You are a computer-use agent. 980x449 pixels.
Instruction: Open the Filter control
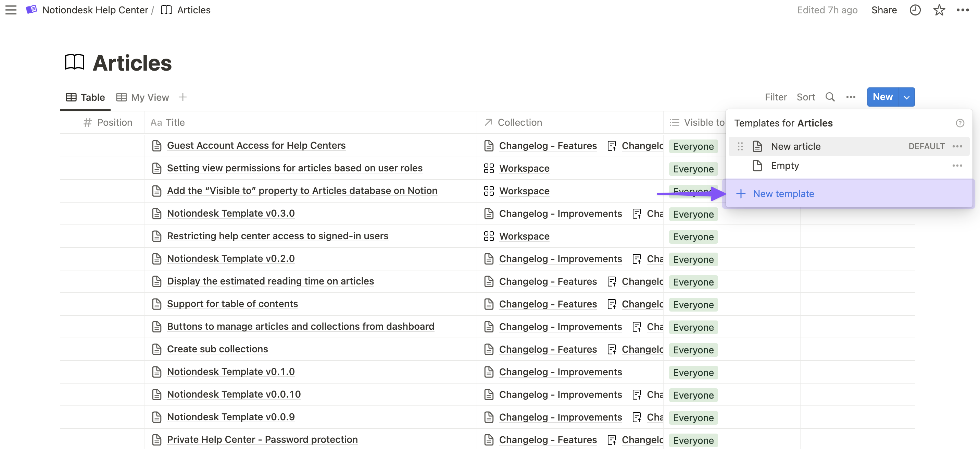click(x=776, y=97)
